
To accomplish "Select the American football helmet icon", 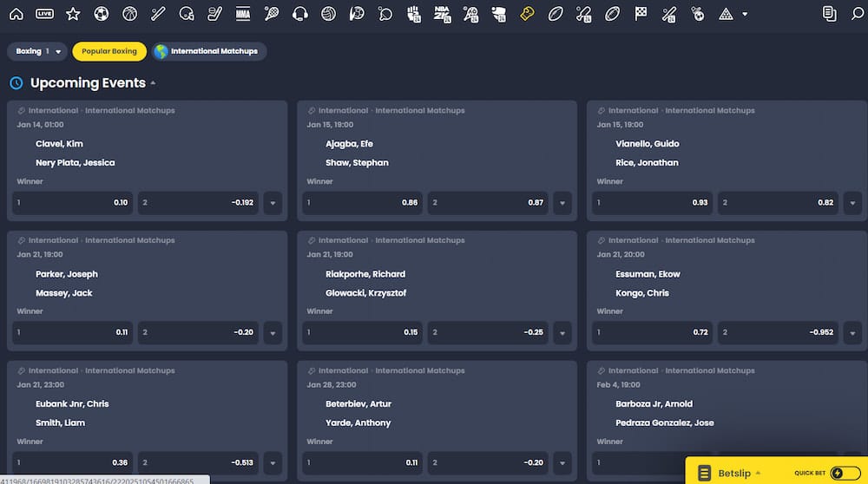I will click(187, 14).
